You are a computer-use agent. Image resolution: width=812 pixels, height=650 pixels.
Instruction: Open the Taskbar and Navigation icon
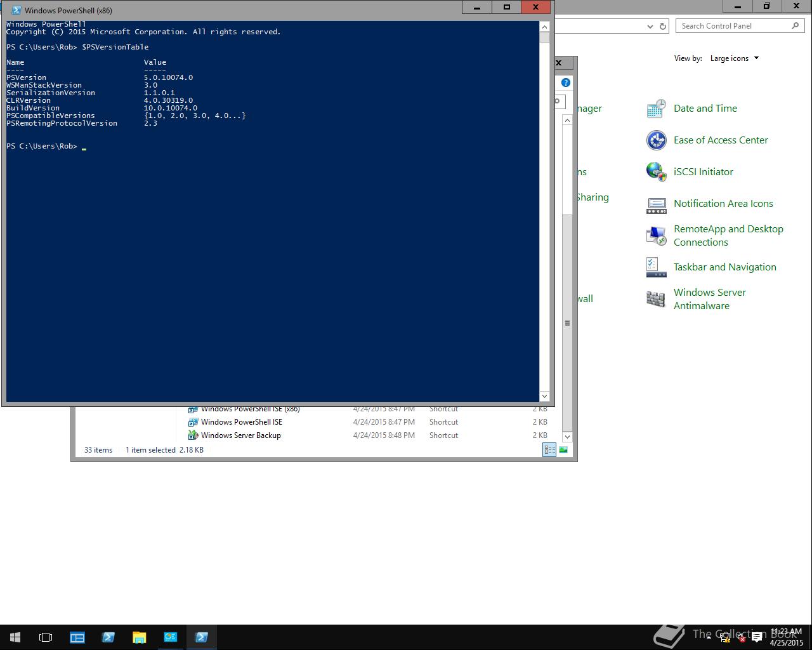[656, 267]
